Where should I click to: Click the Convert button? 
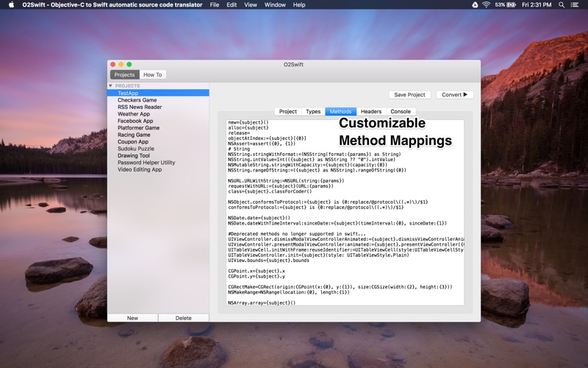tap(454, 95)
